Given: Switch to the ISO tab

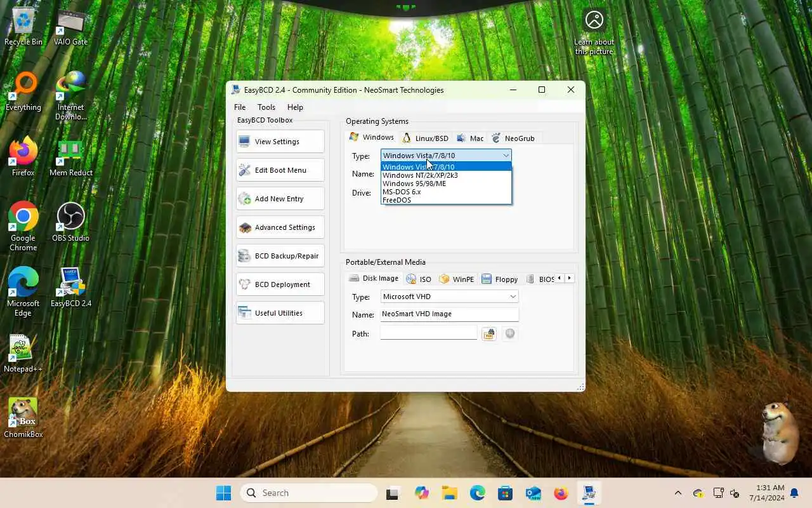Looking at the screenshot, I should [419, 279].
